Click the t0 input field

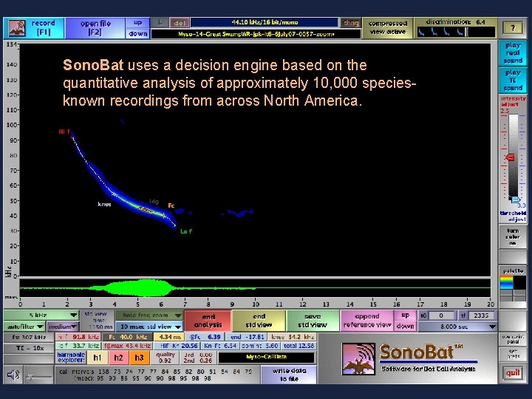coord(440,316)
